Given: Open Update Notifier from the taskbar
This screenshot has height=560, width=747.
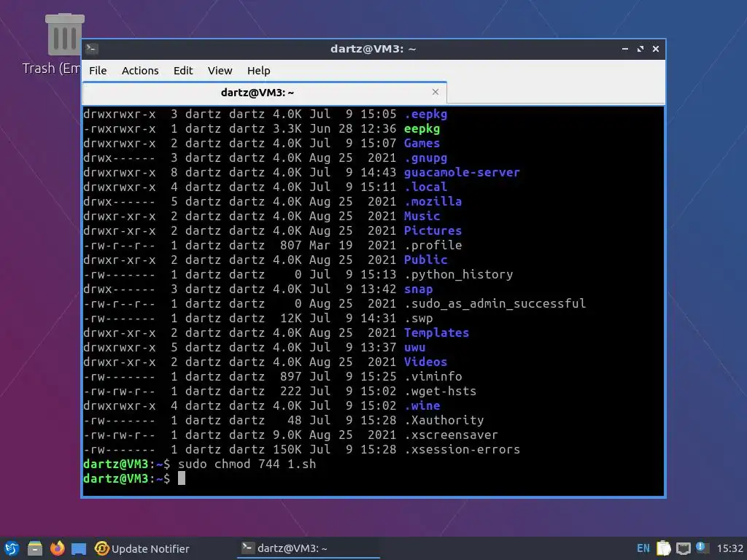Looking at the screenshot, I should point(142,548).
